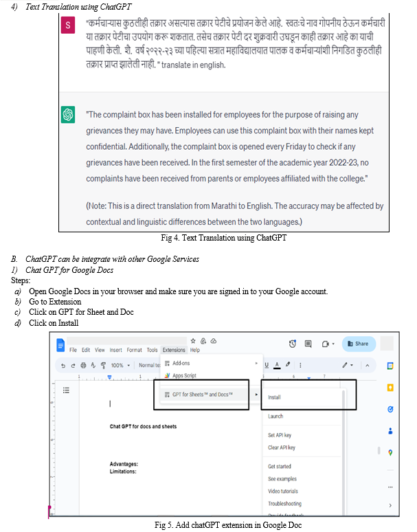Click Troubleshooting option

pos(304,504)
